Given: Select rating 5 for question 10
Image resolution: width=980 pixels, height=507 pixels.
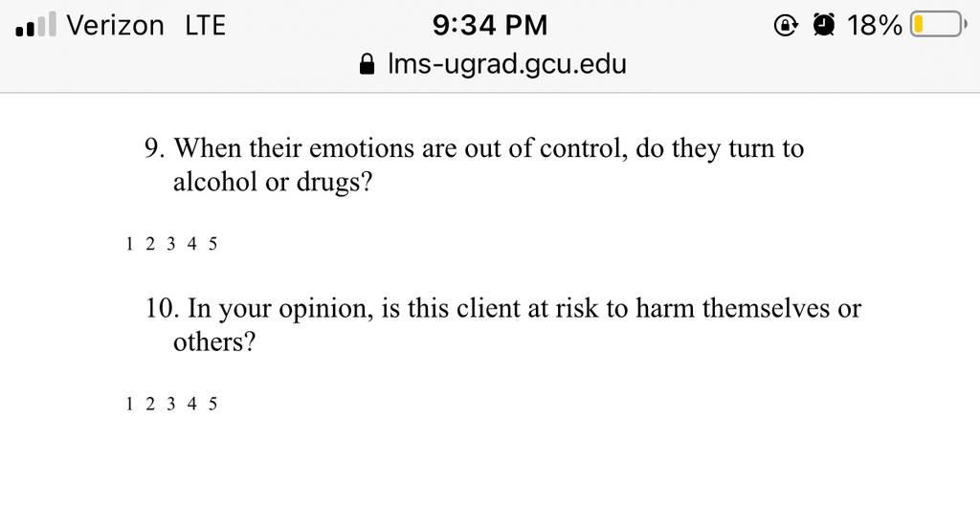Looking at the screenshot, I should pos(212,404).
